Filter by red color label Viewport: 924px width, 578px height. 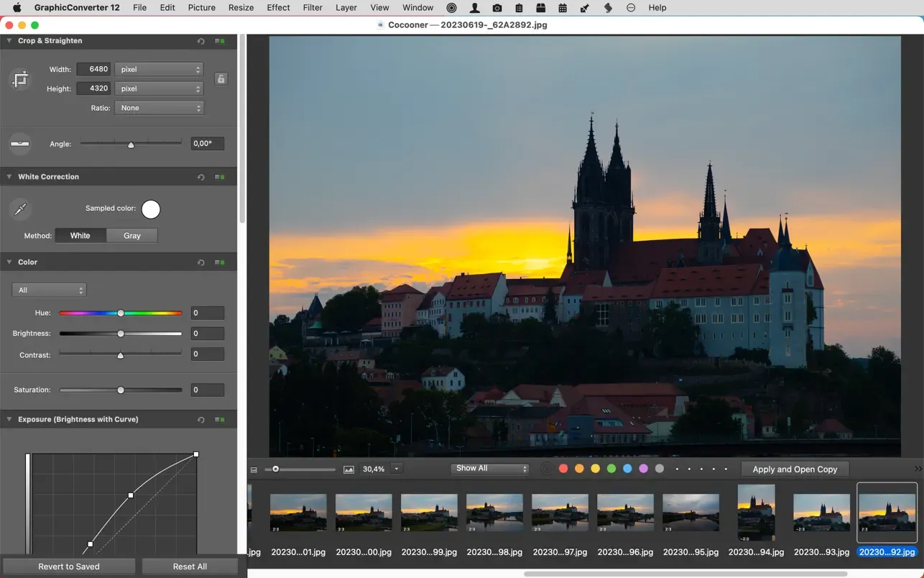563,469
